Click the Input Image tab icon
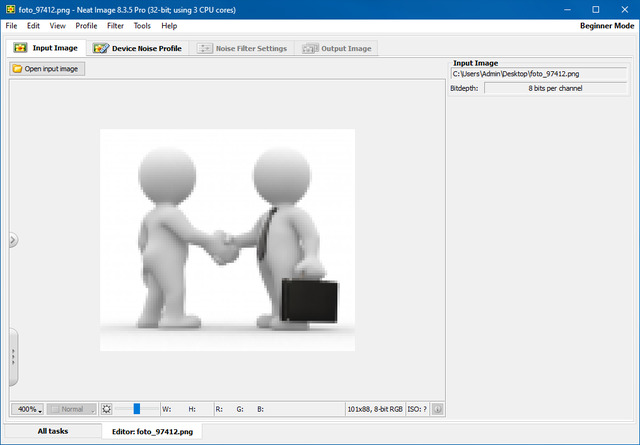This screenshot has height=445, width=640. tap(20, 48)
